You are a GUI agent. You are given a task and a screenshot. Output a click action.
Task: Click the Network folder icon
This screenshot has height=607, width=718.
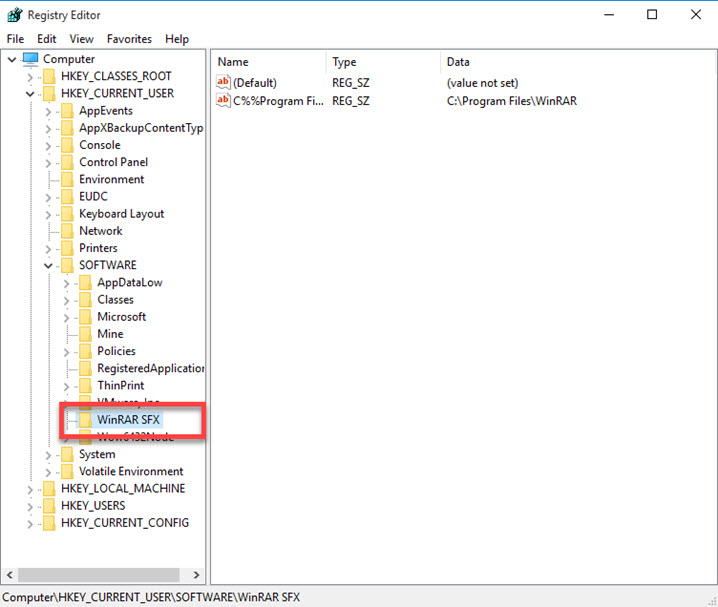tap(67, 231)
